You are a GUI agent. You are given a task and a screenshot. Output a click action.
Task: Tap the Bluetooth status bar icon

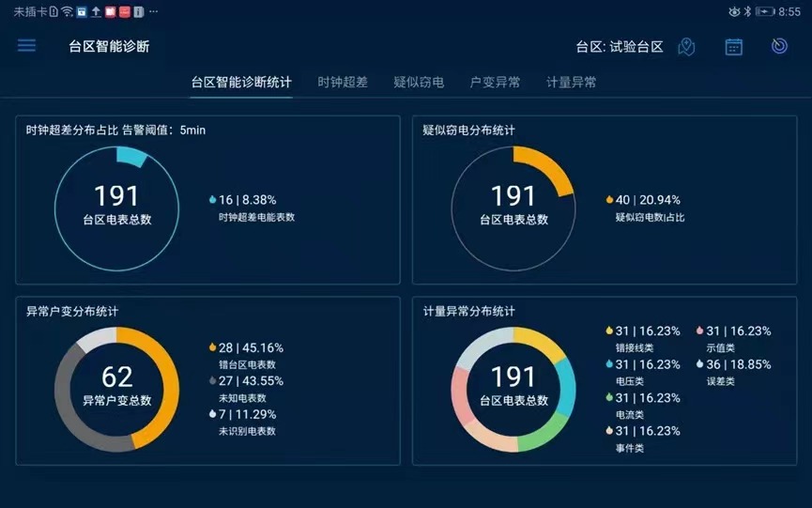tap(747, 11)
